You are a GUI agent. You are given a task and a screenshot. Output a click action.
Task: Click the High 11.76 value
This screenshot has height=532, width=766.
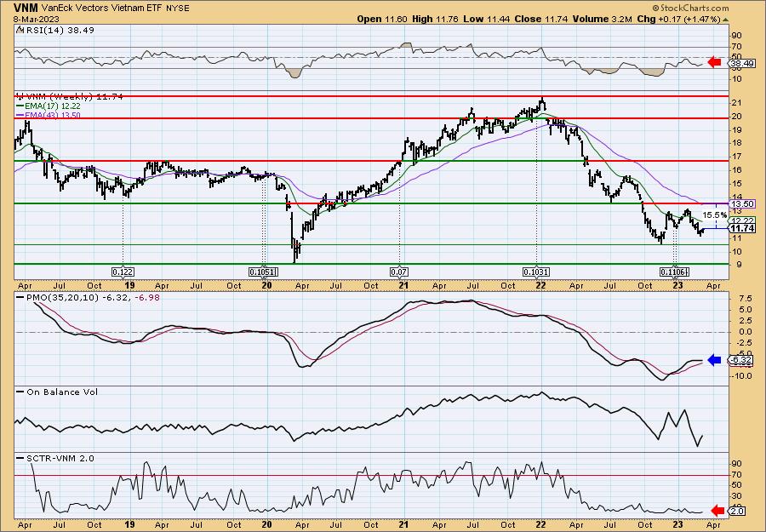tap(435, 19)
